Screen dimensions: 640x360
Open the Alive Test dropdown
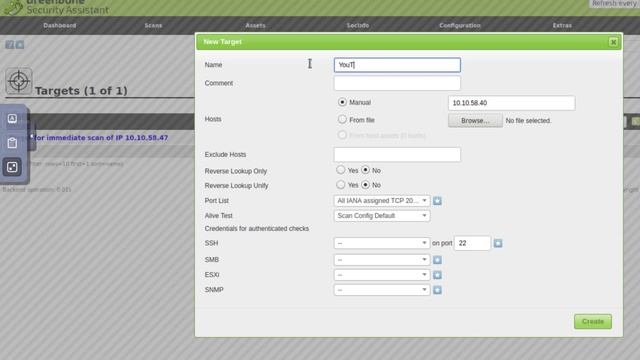click(x=382, y=216)
